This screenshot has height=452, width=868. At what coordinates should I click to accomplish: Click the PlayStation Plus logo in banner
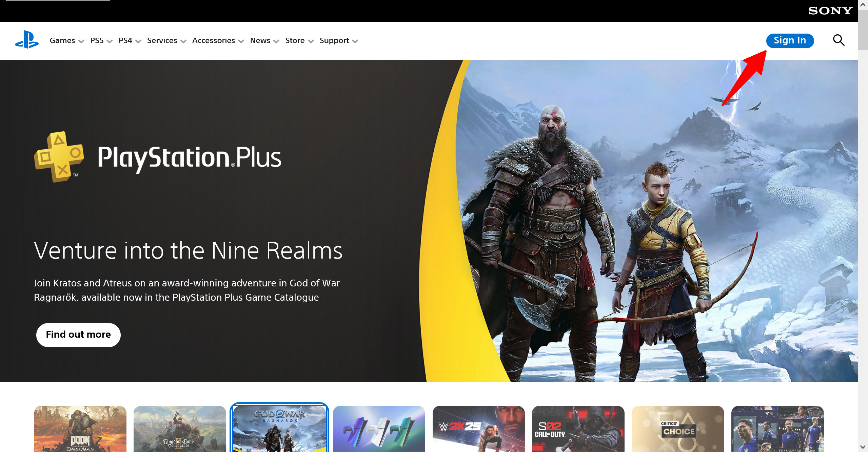click(158, 157)
